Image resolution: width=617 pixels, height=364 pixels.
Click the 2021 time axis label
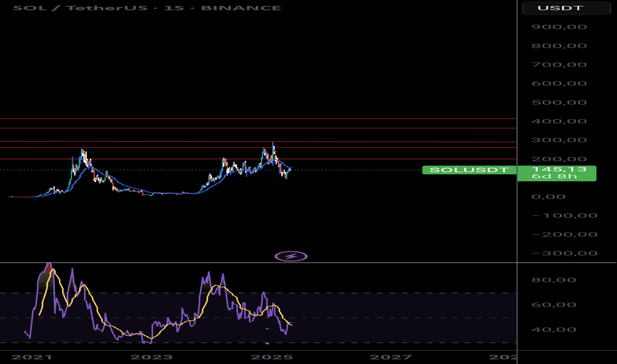tap(32, 357)
